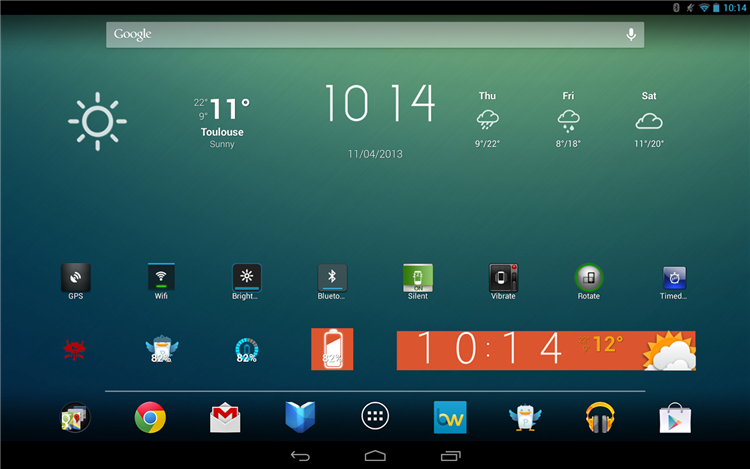The image size is (750, 469).
Task: Toggle the GPS widget
Action: 76,282
